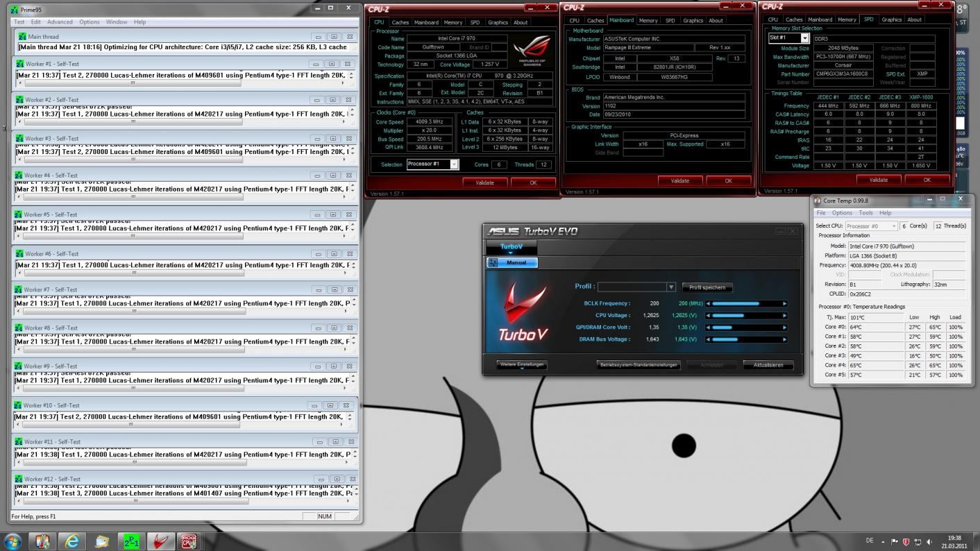Click the Tj. Max 101°C field
The width and height of the screenshot is (980, 551).
point(876,317)
